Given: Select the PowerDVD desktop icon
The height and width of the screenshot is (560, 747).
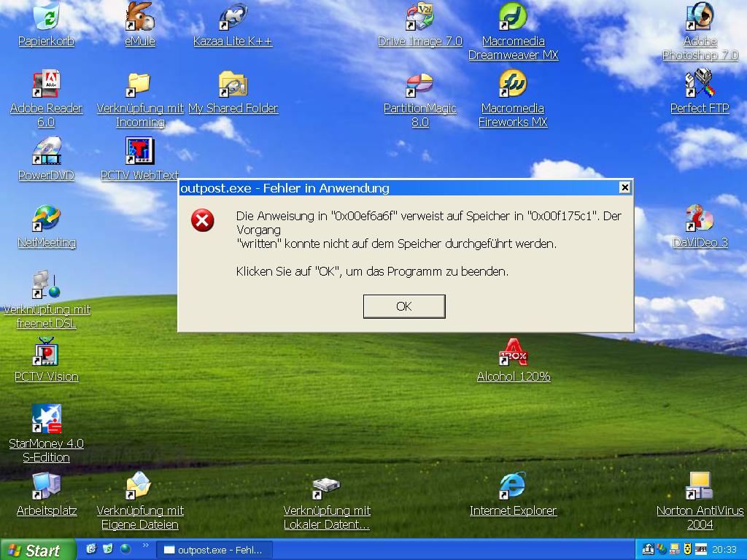Looking at the screenshot, I should pos(46,150).
